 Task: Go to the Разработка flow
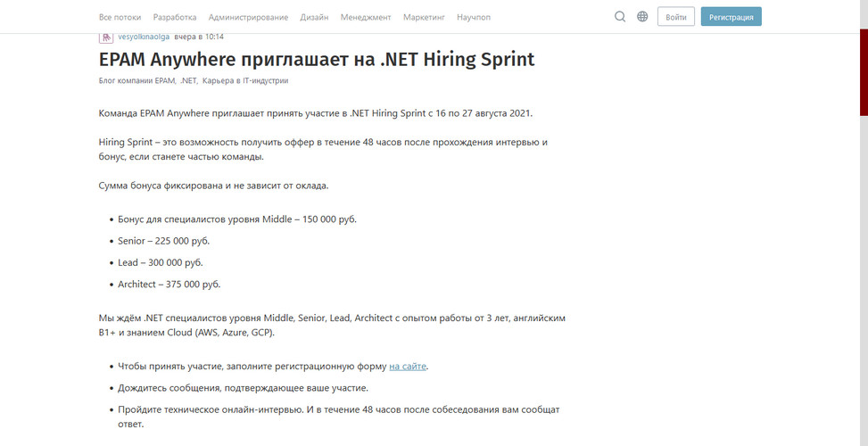tap(175, 17)
